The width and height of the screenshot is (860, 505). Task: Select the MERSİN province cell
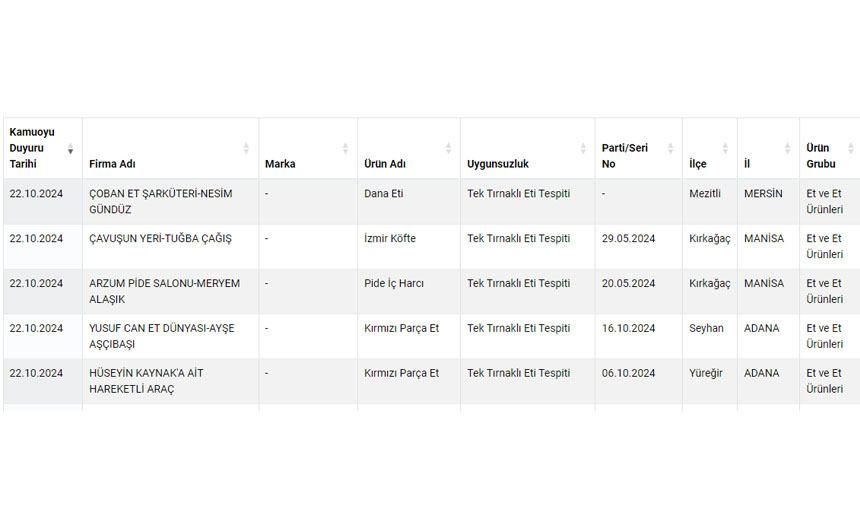pyautogui.click(x=763, y=193)
